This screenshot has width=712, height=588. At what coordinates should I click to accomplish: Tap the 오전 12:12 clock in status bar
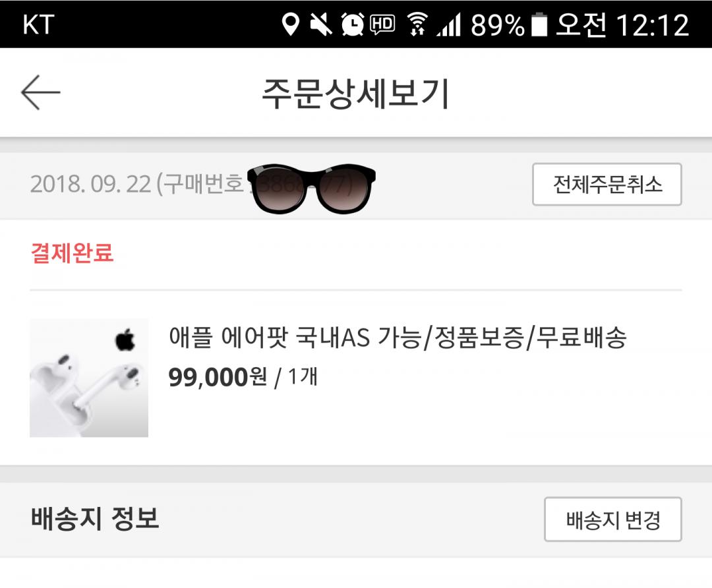click(622, 25)
